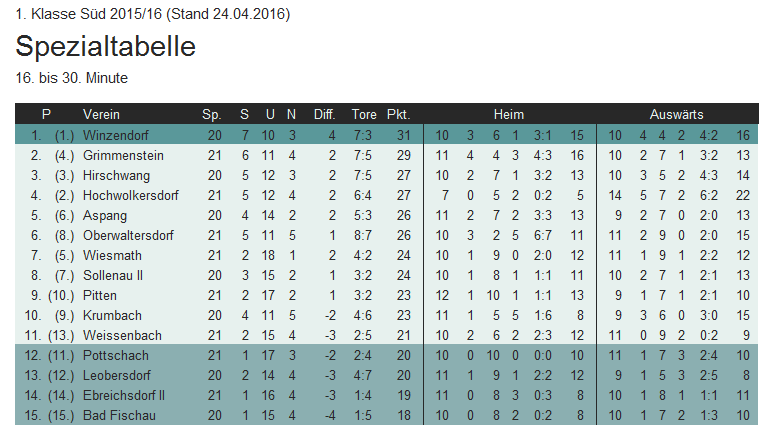Select Pottschach in the table

(116, 355)
